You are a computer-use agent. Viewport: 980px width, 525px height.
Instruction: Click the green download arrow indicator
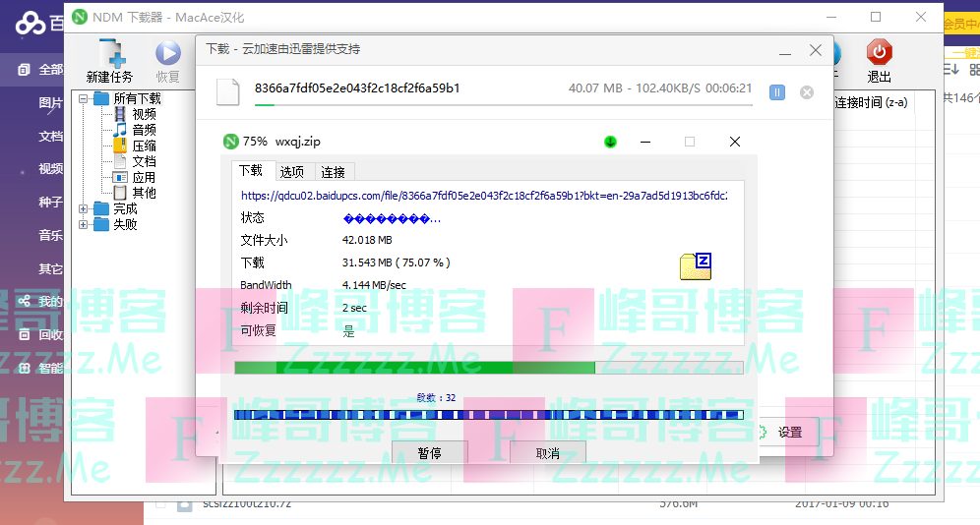coord(610,142)
